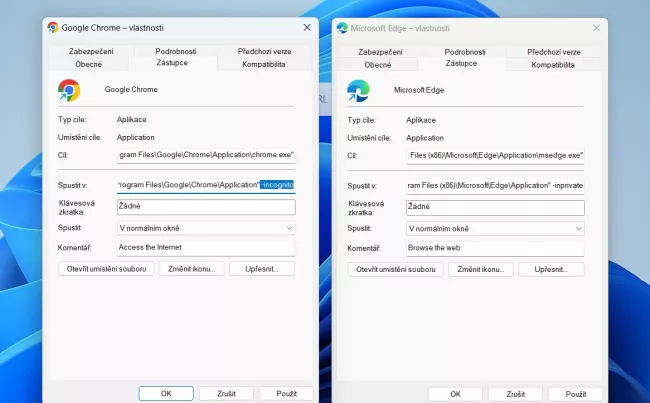The width and height of the screenshot is (650, 403).
Task: Expand Spustit dropdown in Chrome properties
Action: 206,228
